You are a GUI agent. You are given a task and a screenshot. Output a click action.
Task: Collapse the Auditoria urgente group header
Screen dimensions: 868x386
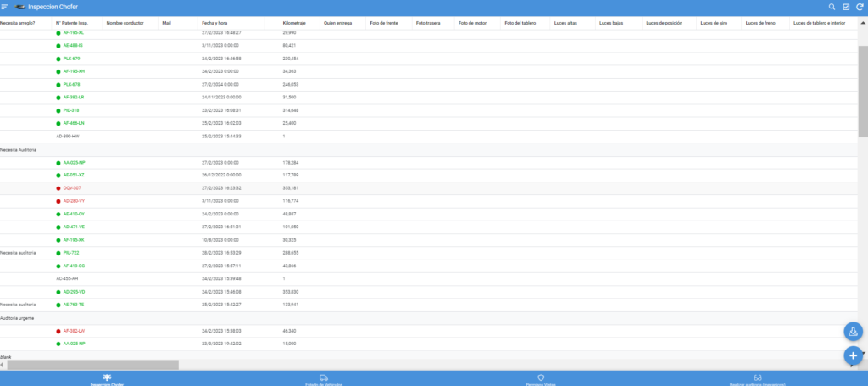click(x=17, y=317)
